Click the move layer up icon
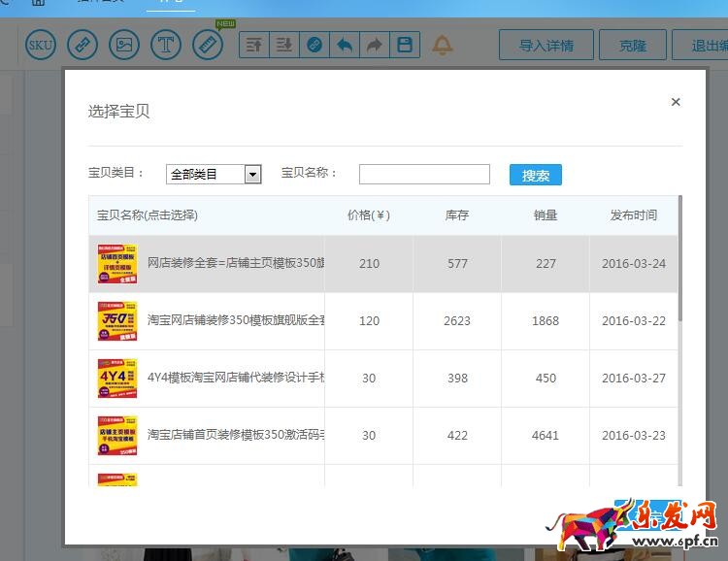728x561 pixels. tap(254, 45)
